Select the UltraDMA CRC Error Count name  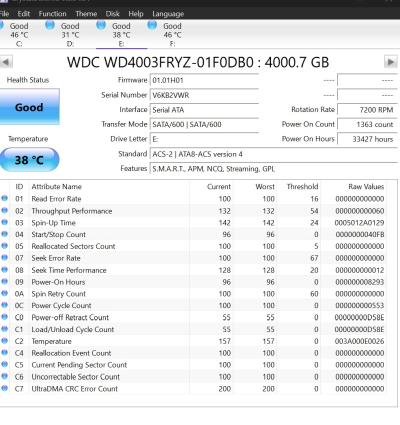tap(74, 389)
